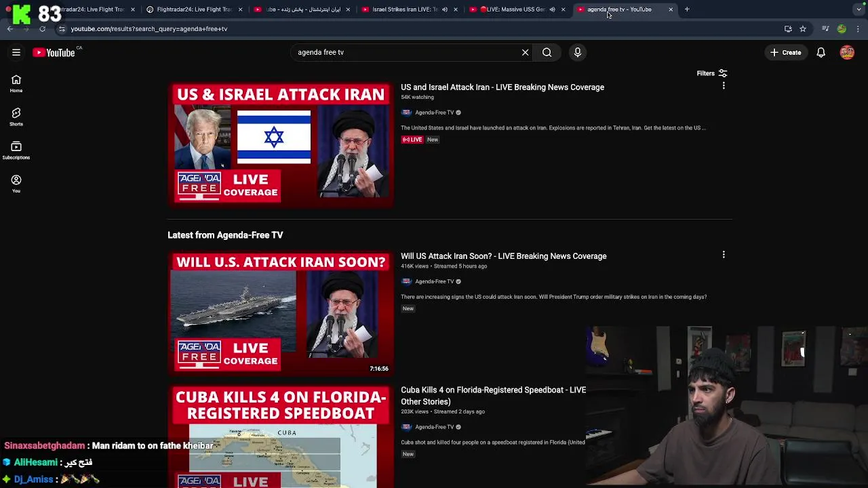
Task: Open more options for the live video
Action: 724,86
